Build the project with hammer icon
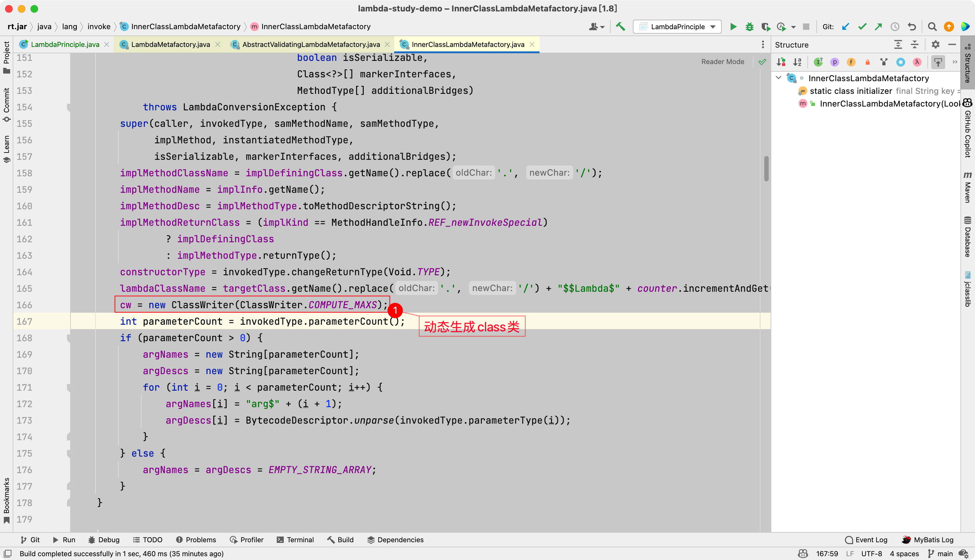975x560 pixels. coord(620,27)
